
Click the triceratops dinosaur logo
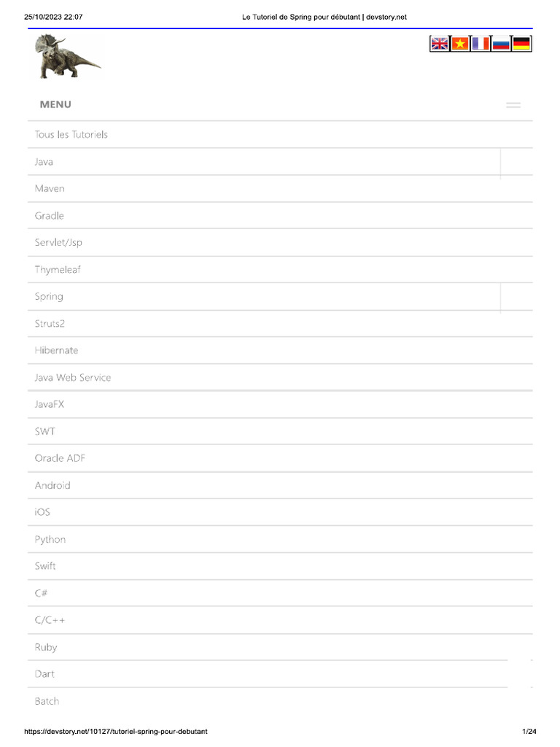68,56
